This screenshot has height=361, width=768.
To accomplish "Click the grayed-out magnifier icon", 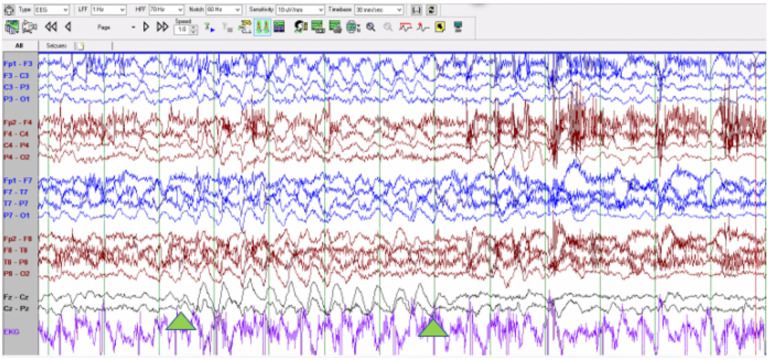I will pos(388,27).
